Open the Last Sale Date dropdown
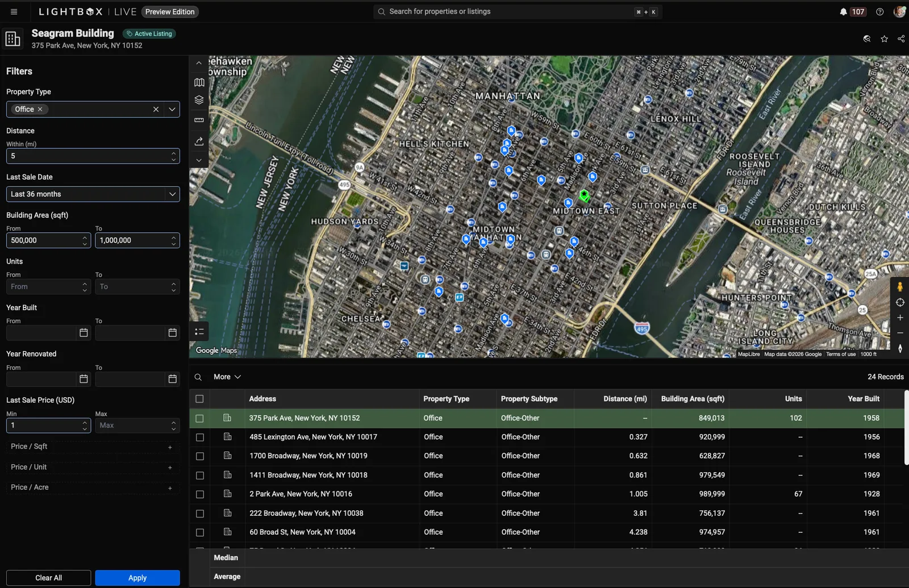 pyautogui.click(x=93, y=194)
